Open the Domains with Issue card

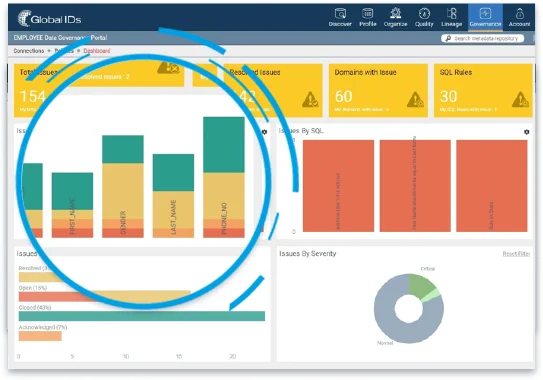point(378,90)
